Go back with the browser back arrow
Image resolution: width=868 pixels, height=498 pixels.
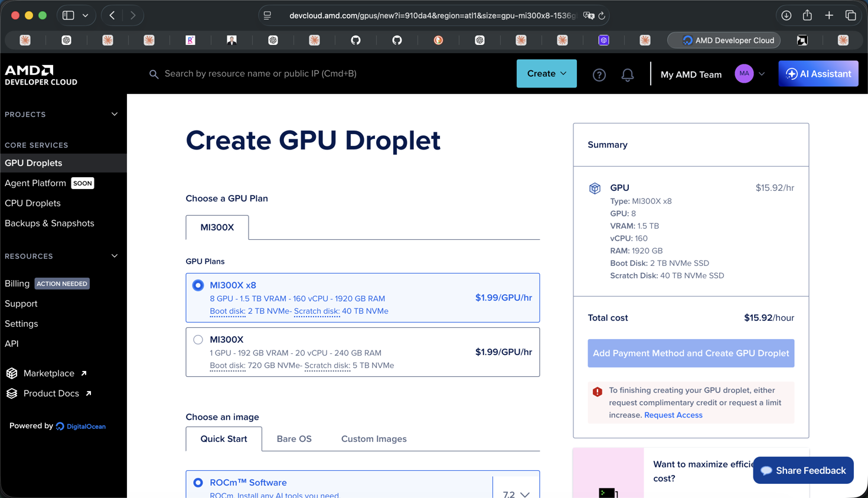pos(112,15)
